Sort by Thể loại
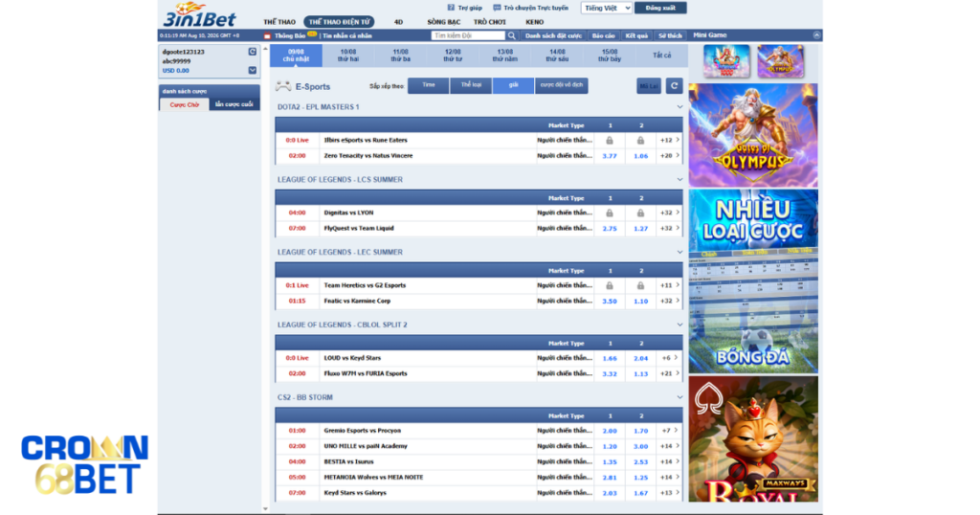 click(471, 85)
